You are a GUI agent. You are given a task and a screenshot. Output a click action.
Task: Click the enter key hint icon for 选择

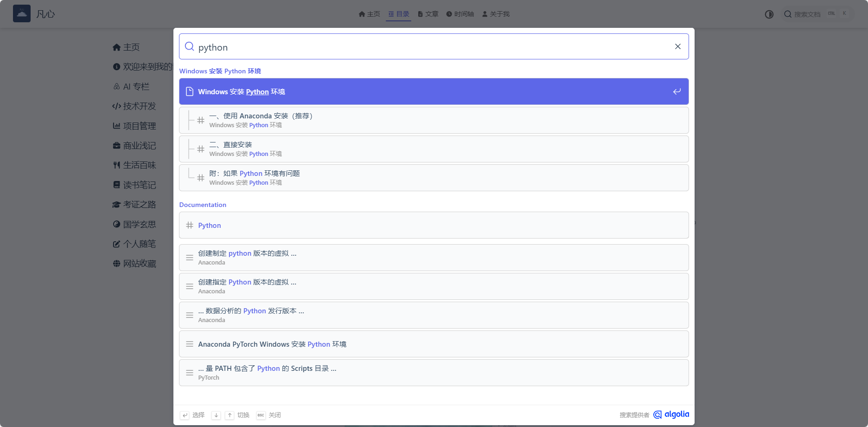point(185,415)
